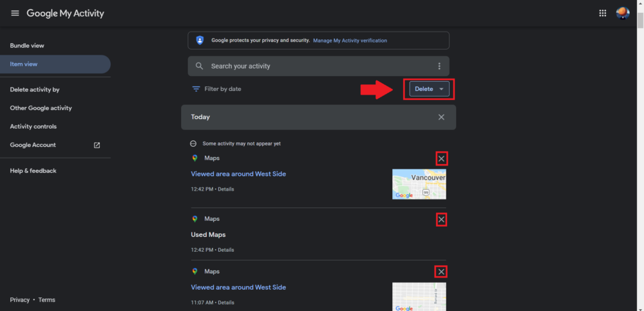Delete the 12:42 PM West Side activity

point(441,158)
